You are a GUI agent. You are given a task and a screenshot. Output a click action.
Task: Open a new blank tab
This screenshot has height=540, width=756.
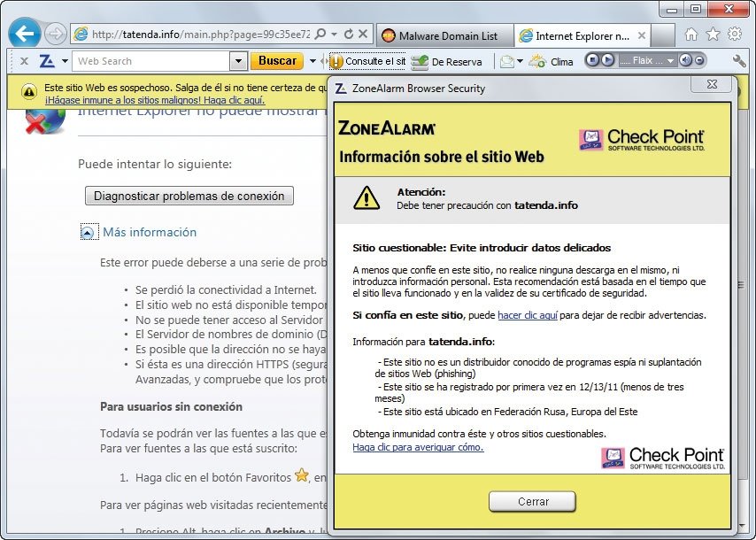tap(662, 35)
